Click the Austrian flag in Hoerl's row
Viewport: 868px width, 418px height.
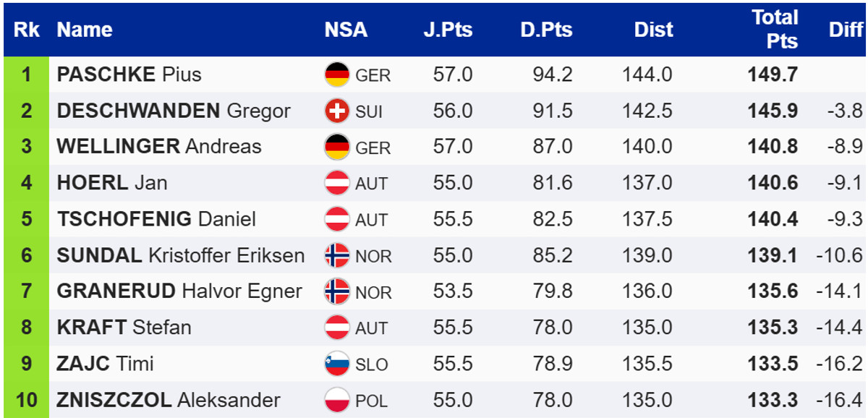(337, 183)
